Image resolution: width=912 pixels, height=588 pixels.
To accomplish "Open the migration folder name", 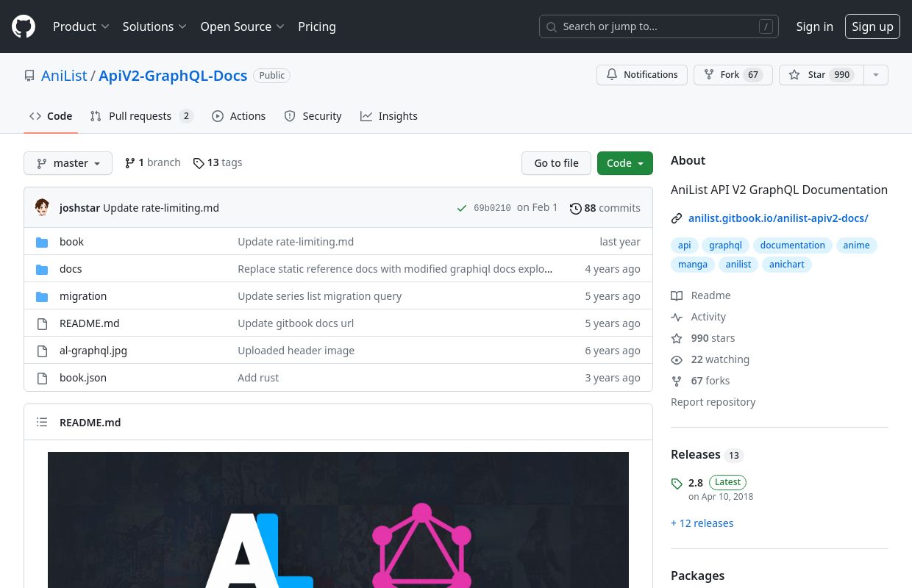I will coord(83,296).
